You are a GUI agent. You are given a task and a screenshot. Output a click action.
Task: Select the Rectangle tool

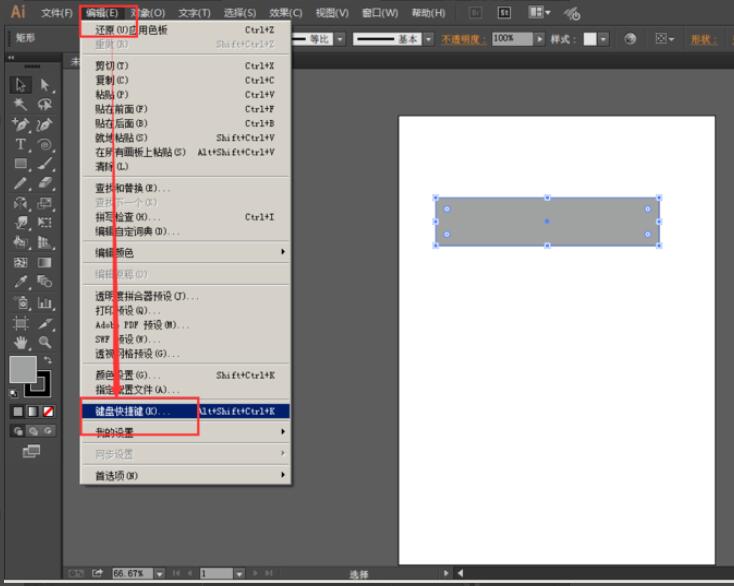tap(20, 164)
